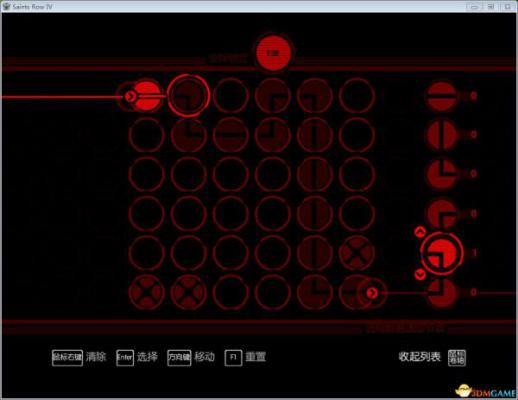Select the horizontal line cell in second grid row
Viewport: 518px width, 400px height.
click(x=231, y=135)
